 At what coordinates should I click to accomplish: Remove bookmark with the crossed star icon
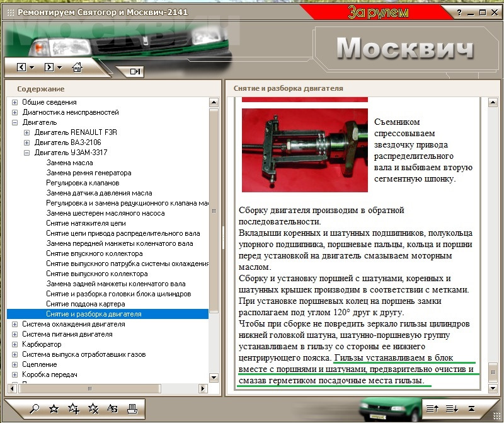pyautogui.click(x=93, y=409)
